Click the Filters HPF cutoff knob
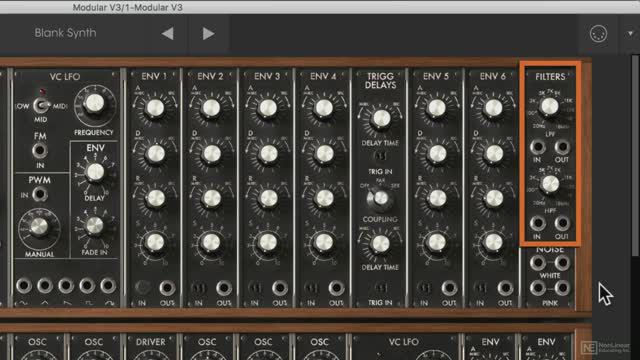Screen dimensions: 640x360 coord(550,184)
